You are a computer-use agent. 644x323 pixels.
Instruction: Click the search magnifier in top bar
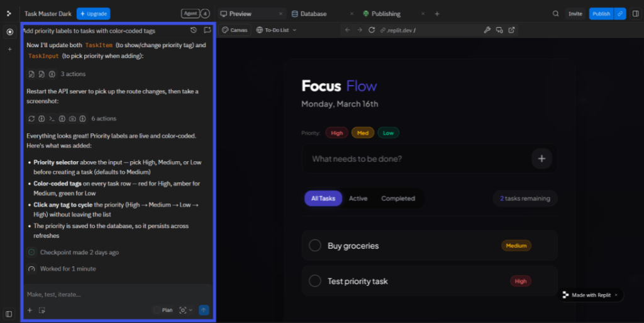(x=555, y=13)
